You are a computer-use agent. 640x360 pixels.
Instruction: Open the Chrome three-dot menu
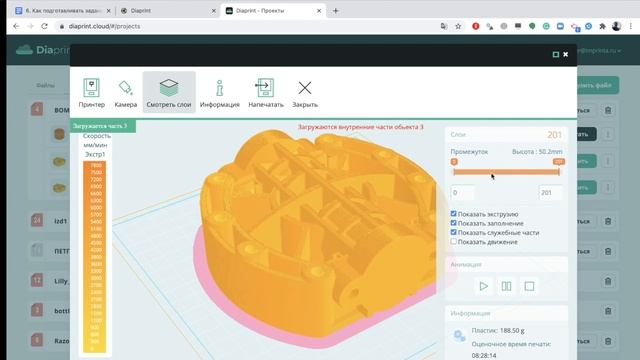click(x=631, y=26)
